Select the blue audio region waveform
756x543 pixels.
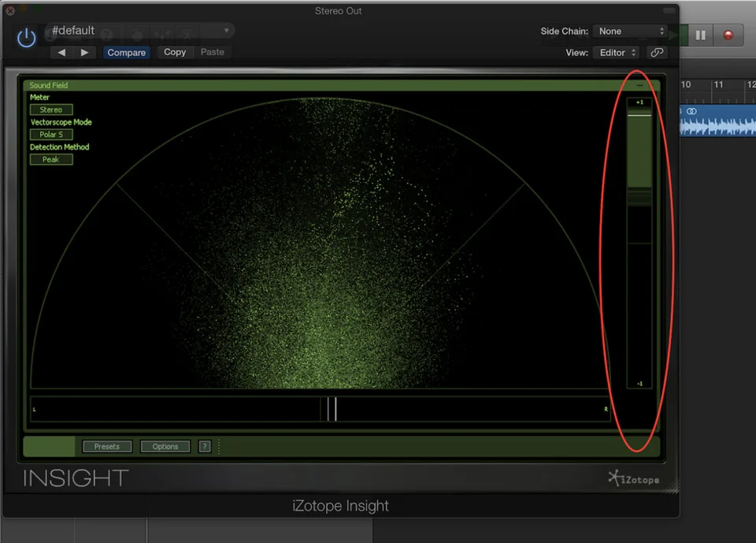coord(717,121)
